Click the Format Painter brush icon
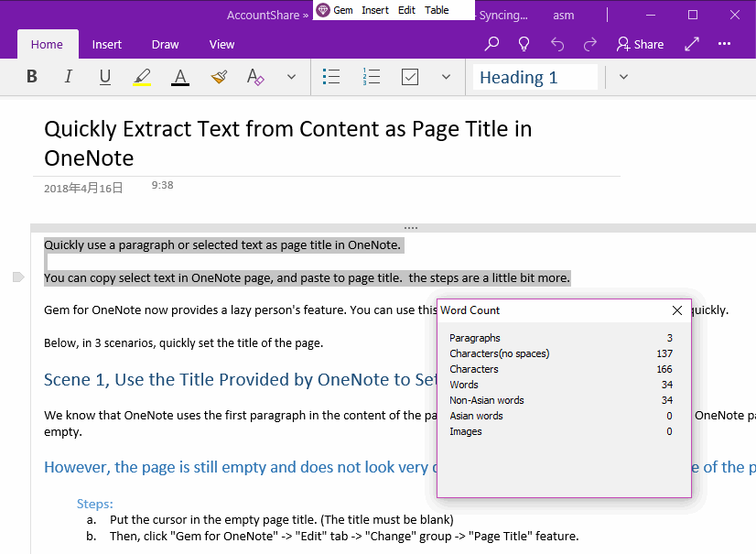Viewport: 756px width, 554px height. [219, 77]
